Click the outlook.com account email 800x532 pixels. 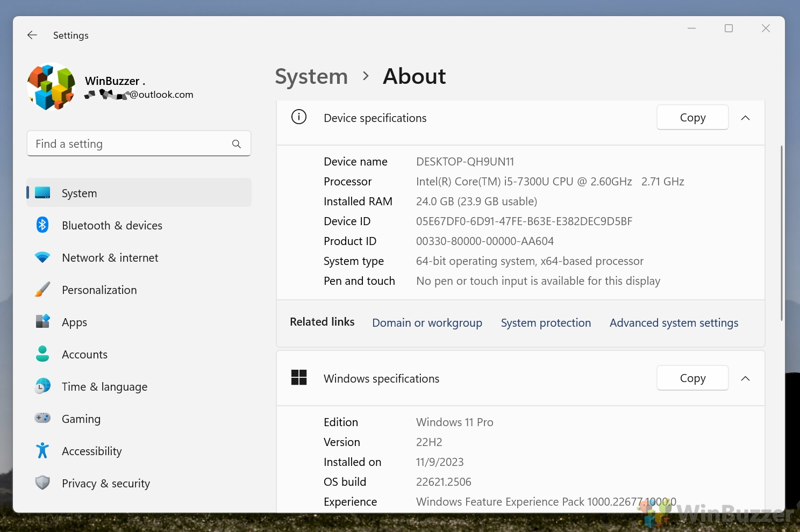click(139, 95)
